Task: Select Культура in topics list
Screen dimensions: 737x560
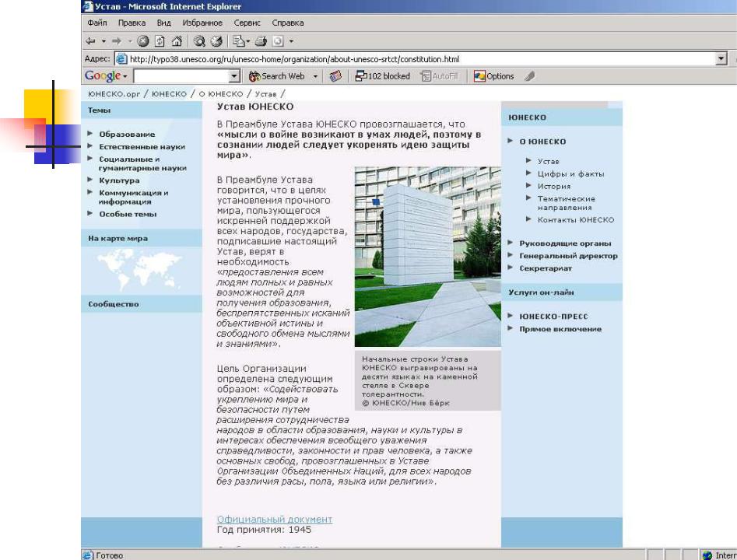Action: (x=119, y=180)
